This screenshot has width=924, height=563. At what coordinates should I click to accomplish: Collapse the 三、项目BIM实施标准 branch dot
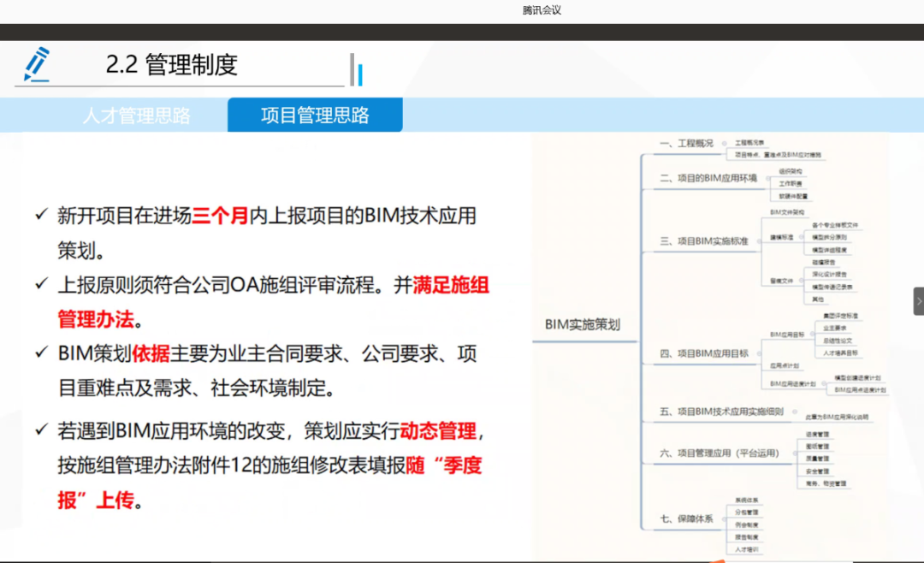(760, 241)
